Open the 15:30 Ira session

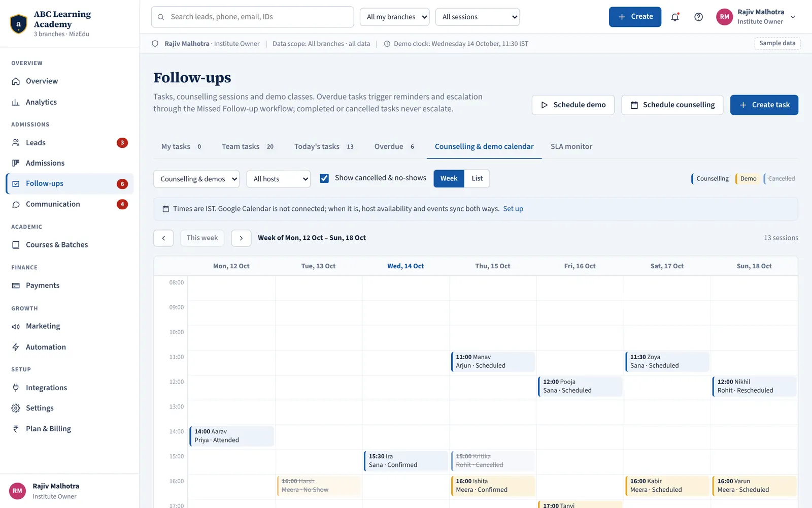pos(405,461)
